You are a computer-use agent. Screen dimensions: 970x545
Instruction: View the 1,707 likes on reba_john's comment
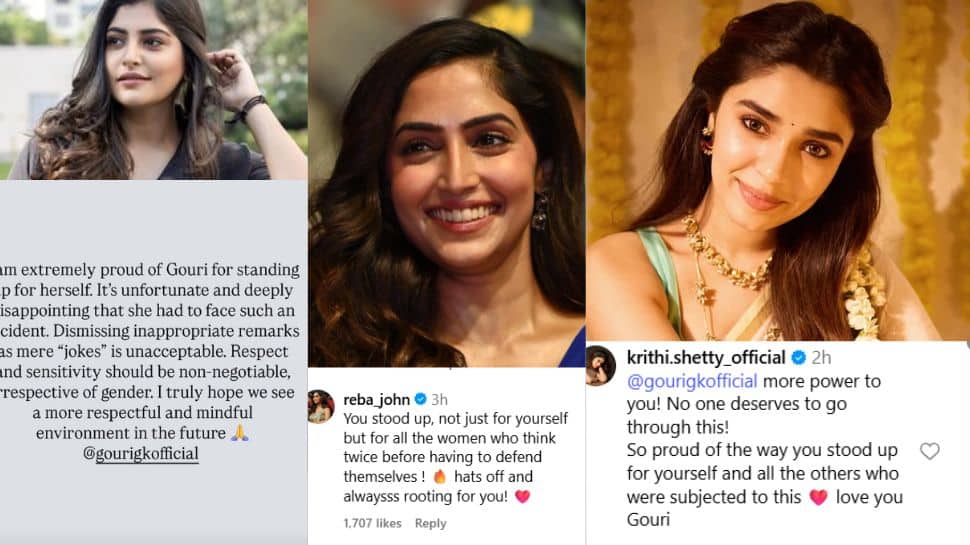coord(372,523)
